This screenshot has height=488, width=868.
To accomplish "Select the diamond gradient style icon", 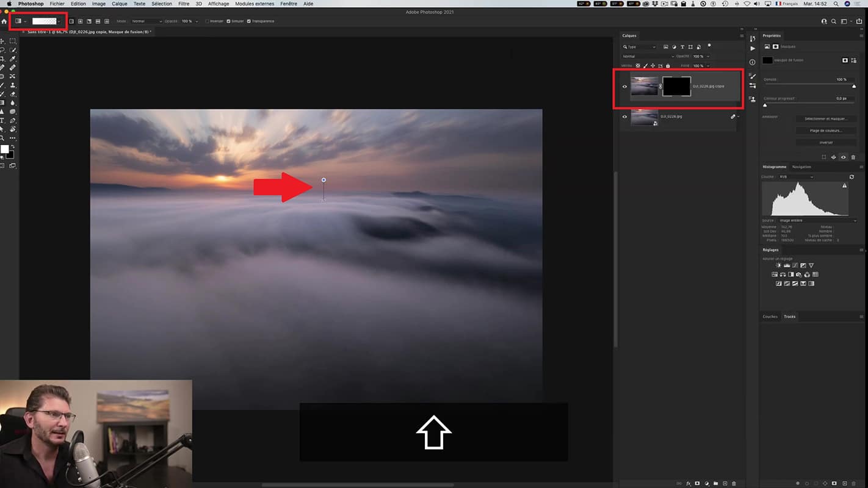I will coord(107,21).
